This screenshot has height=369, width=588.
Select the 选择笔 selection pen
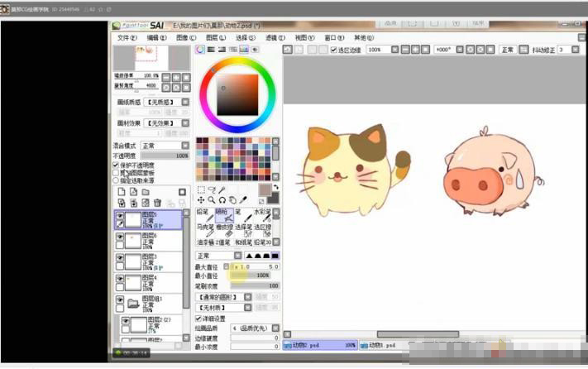(x=243, y=230)
